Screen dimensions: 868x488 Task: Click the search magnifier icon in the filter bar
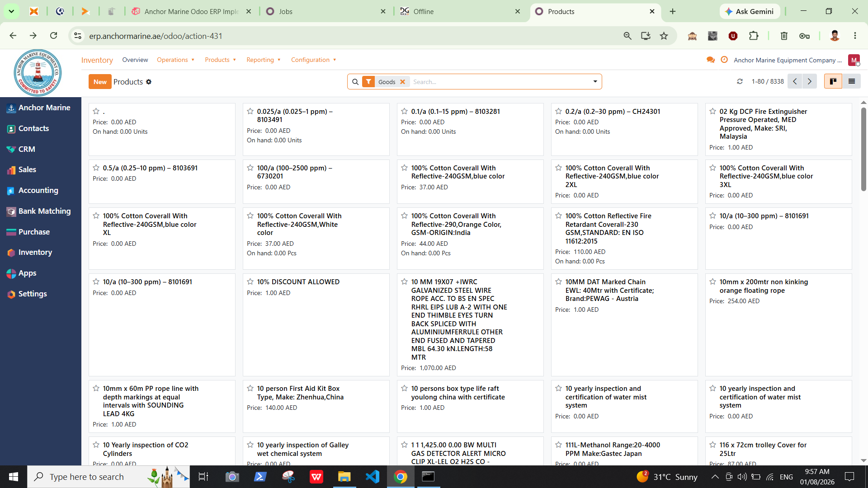tap(355, 82)
